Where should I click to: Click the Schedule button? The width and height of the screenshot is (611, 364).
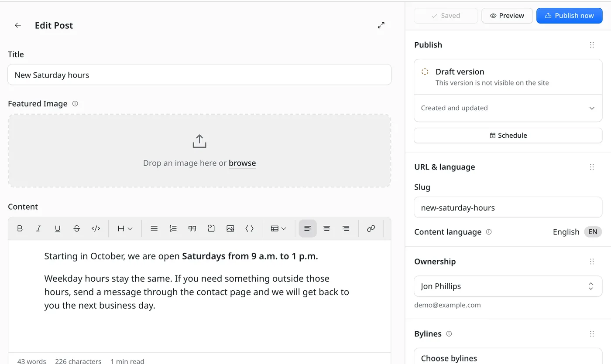(x=508, y=136)
